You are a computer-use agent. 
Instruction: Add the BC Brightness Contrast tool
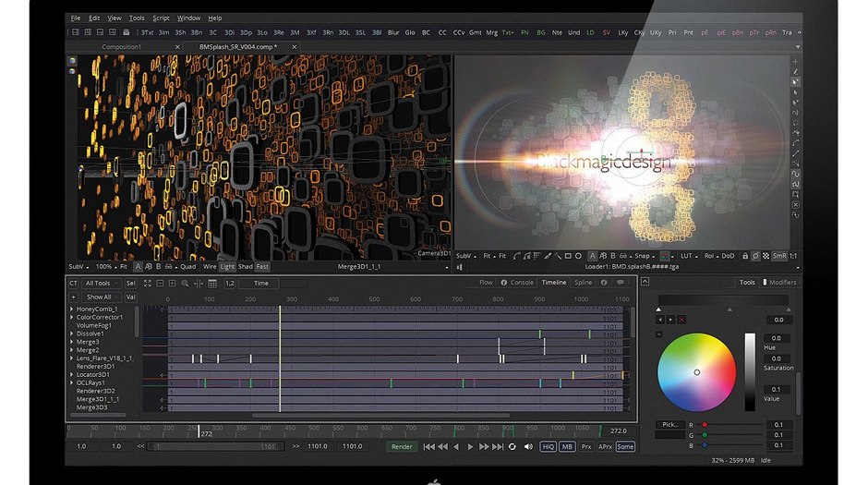[x=426, y=32]
